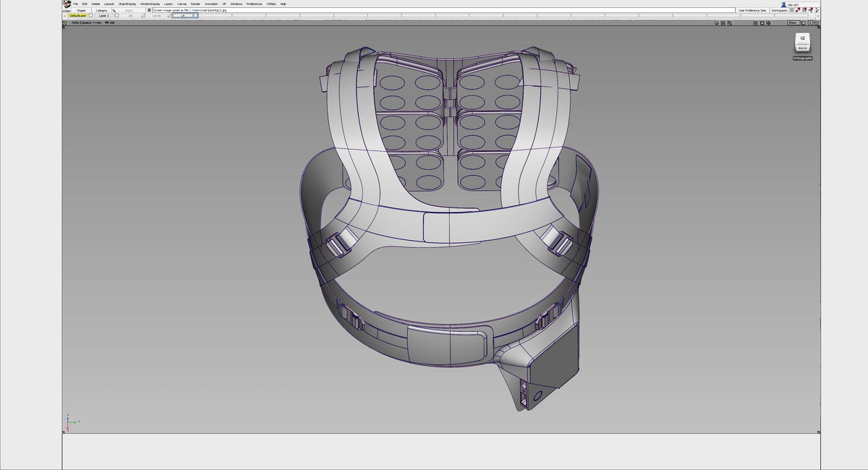Toggle the Show button in viewport bar
Screen dimensions: 868x470
coord(792,23)
